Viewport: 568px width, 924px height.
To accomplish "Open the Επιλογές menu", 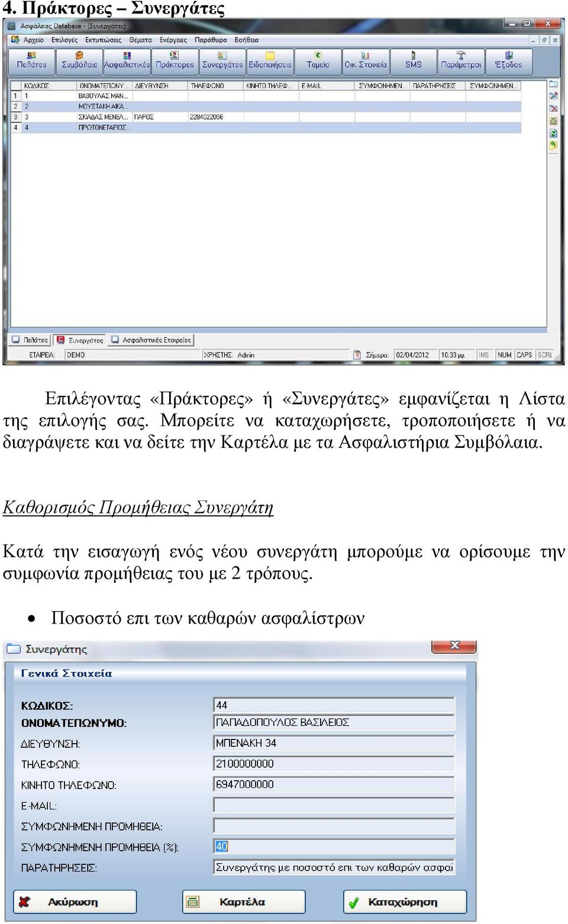I will tap(64, 40).
